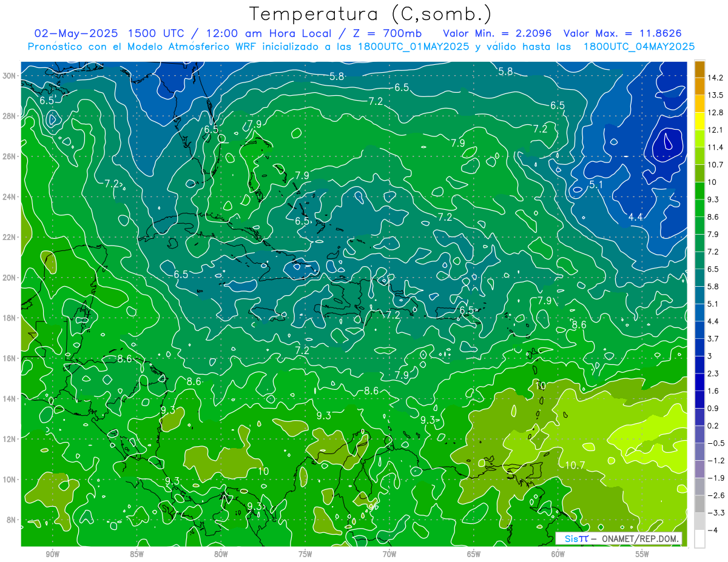Click the 11.4 colorbar scale value

(715, 147)
